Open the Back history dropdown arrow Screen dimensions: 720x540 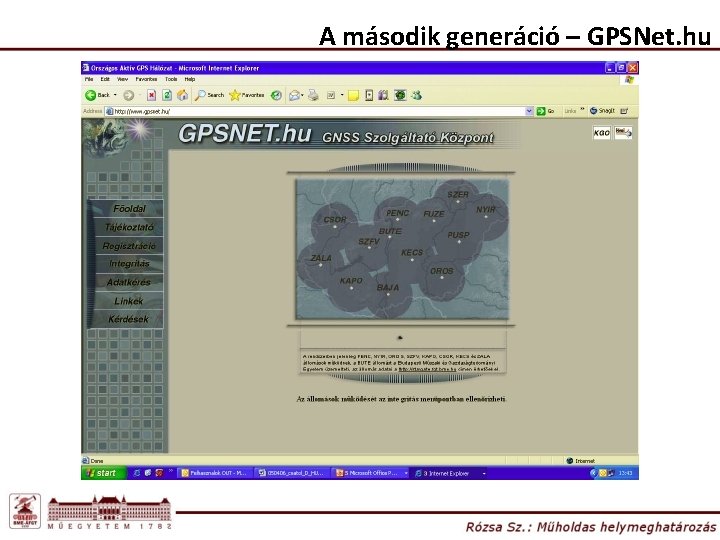pyautogui.click(x=115, y=95)
